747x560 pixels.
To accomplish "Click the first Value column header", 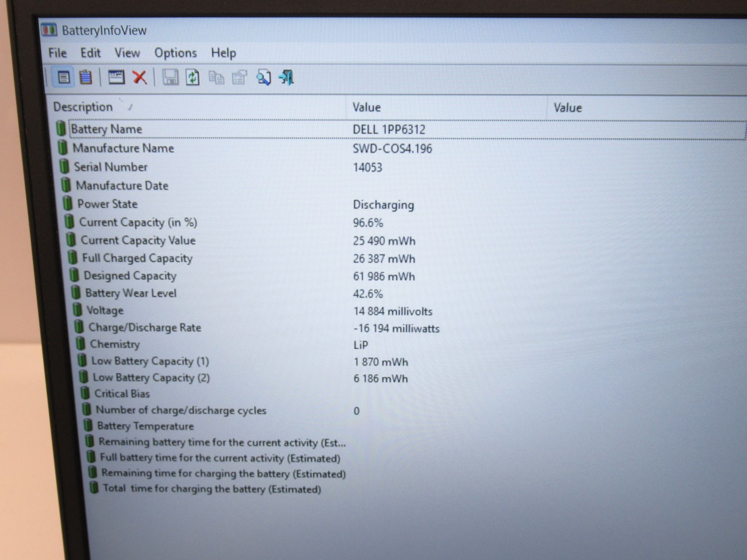I will tap(446, 108).
